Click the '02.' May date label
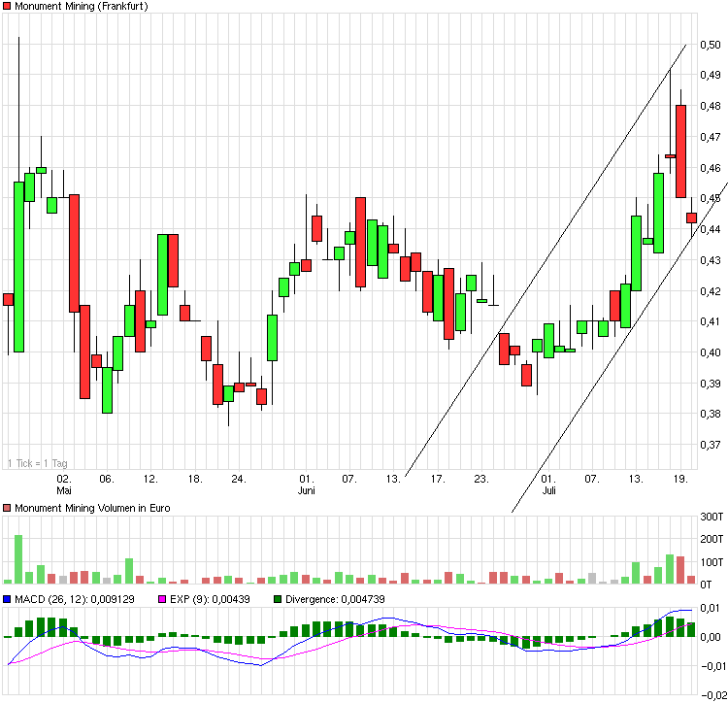728x703 pixels. click(x=64, y=479)
